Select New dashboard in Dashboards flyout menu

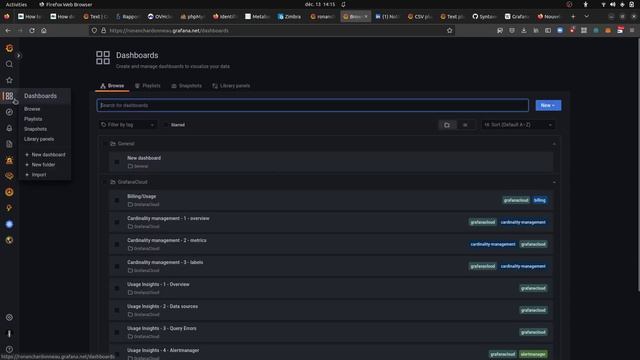coord(48,155)
